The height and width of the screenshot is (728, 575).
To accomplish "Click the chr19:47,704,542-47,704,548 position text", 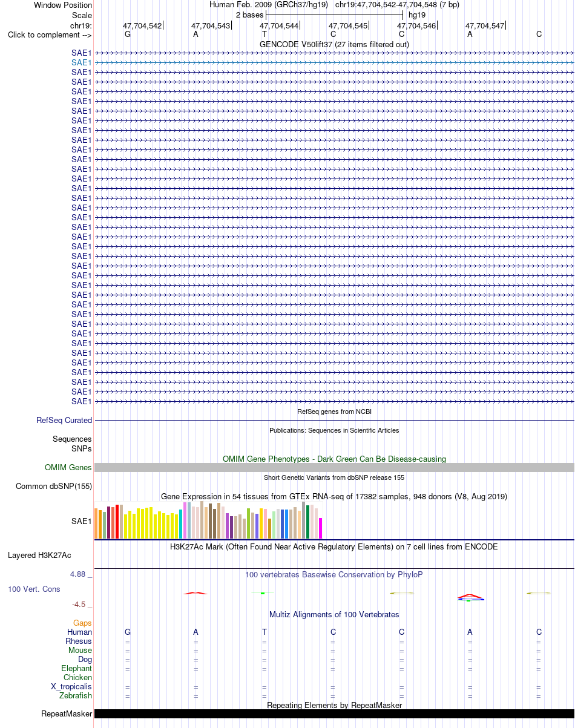I will (397, 5).
